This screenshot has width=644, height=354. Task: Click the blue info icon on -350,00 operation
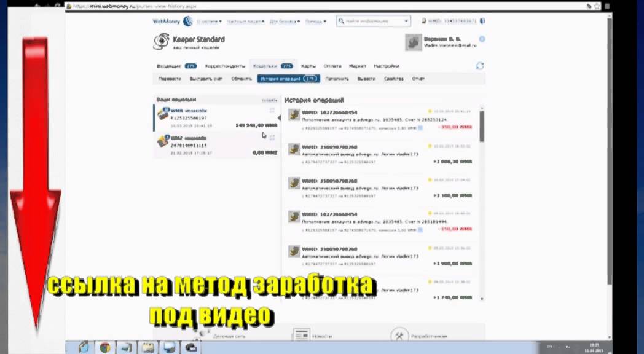pyautogui.click(x=420, y=128)
